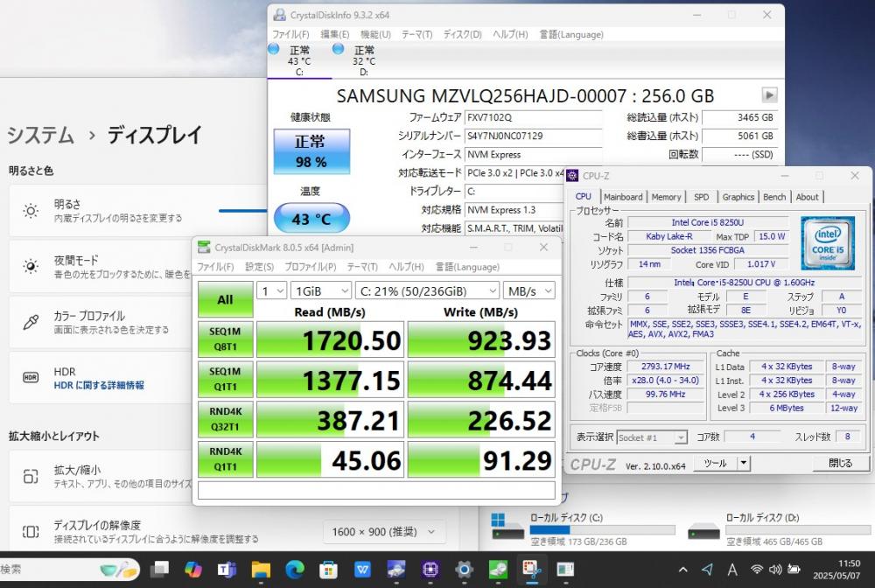Adjust brightness slider in display settings
875x588 pixels.
tap(242, 211)
